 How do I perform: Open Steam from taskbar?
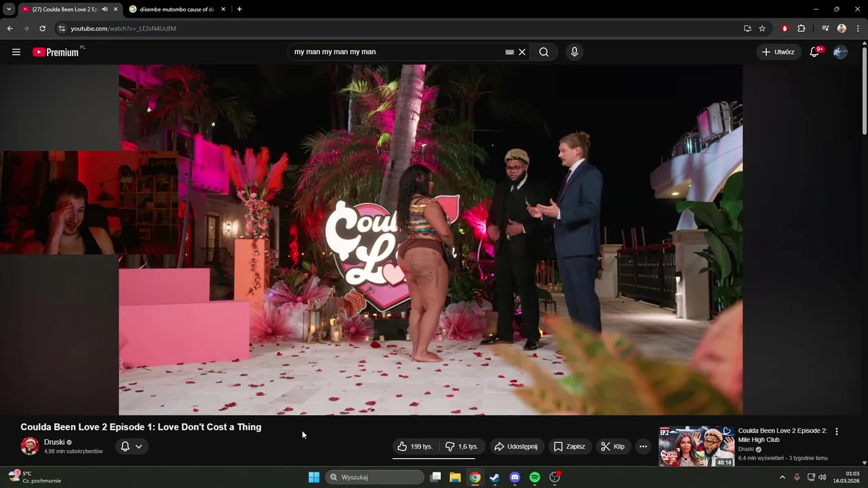click(x=495, y=477)
